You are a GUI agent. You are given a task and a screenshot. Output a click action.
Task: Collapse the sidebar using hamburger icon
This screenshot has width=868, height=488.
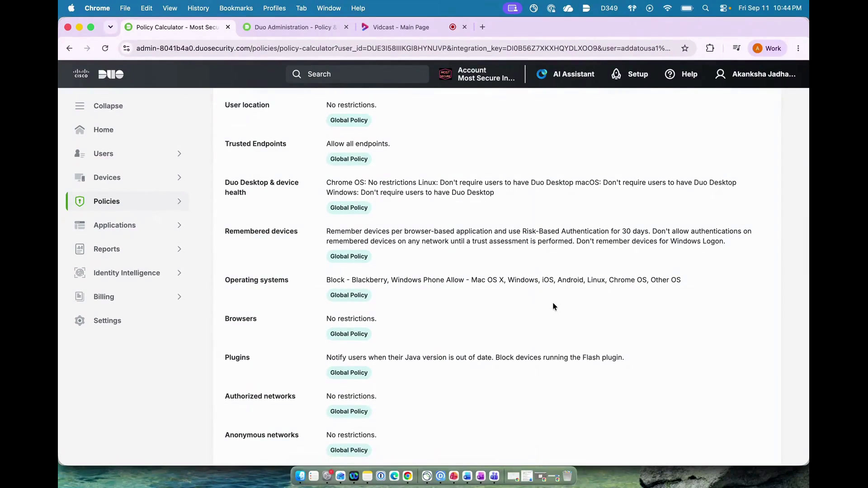click(80, 106)
